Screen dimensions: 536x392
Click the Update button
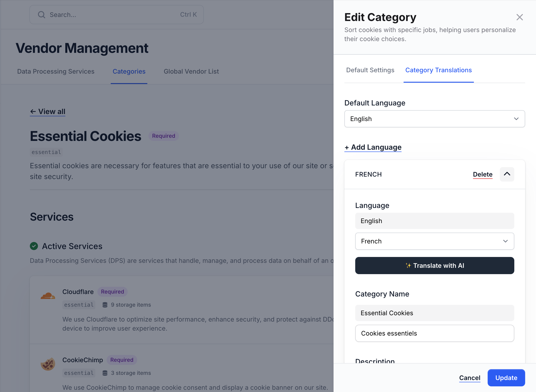click(506, 378)
